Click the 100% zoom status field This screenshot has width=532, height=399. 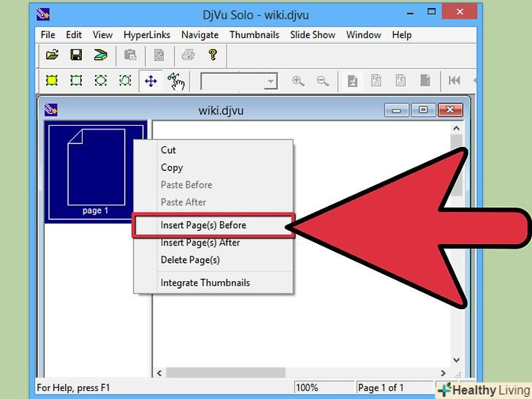point(324,387)
